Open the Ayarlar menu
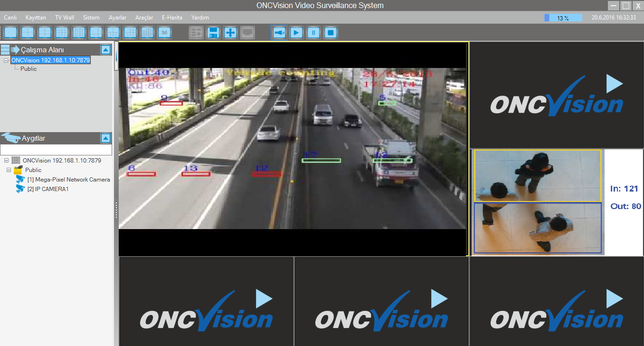The image size is (644, 346). pyautogui.click(x=117, y=18)
